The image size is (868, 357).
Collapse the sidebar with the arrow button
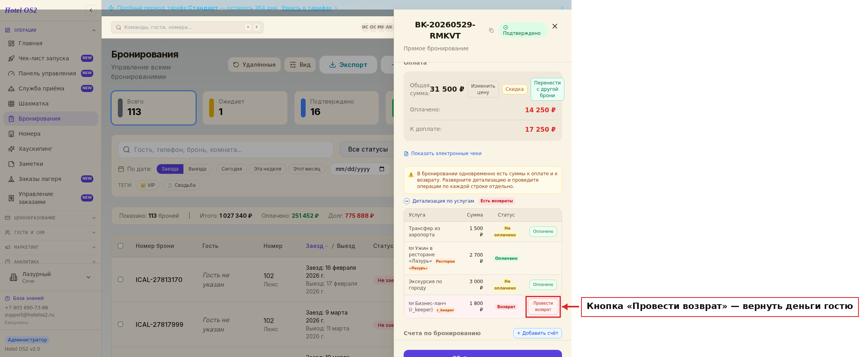[91, 10]
